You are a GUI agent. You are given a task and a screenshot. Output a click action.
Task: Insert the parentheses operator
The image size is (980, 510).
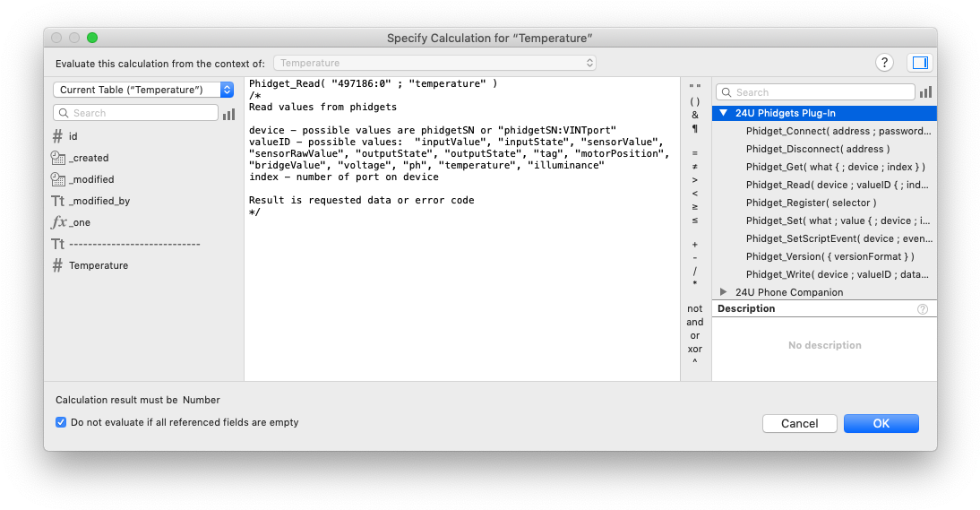(695, 101)
